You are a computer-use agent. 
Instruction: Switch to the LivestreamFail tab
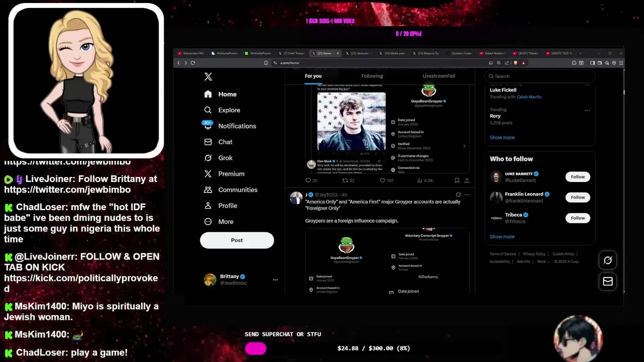tap(438, 76)
